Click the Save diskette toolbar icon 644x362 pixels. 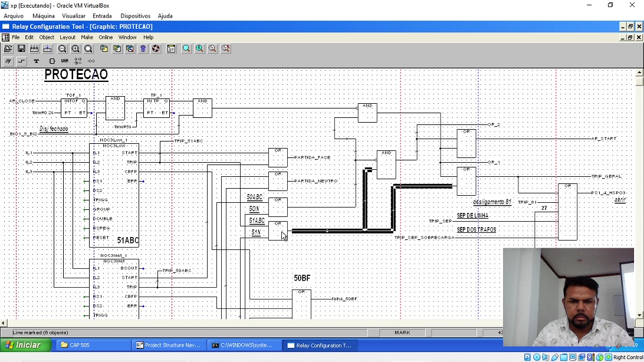point(21,49)
